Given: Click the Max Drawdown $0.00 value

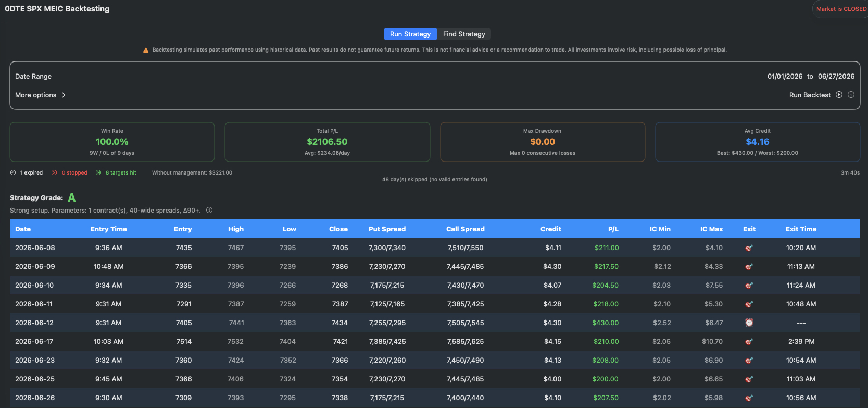Looking at the screenshot, I should pos(543,142).
